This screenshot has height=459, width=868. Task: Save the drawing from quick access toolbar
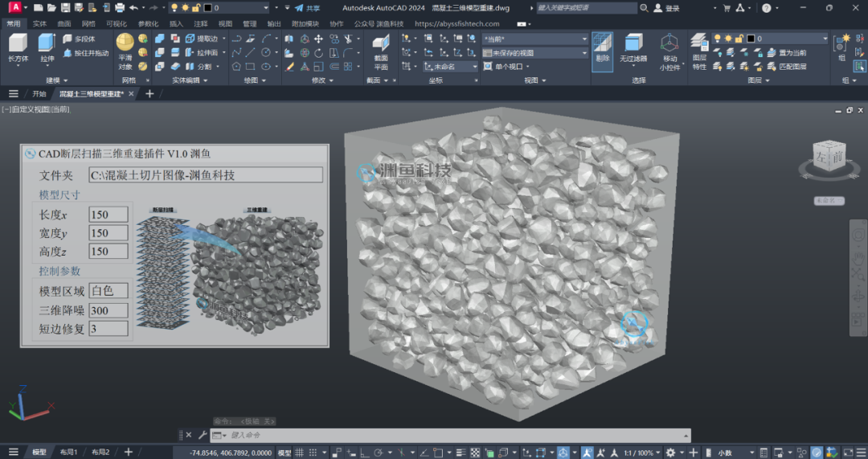click(x=65, y=8)
